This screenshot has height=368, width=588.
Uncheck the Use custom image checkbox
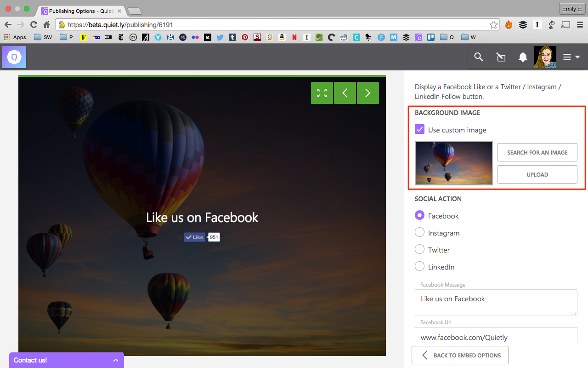click(419, 130)
